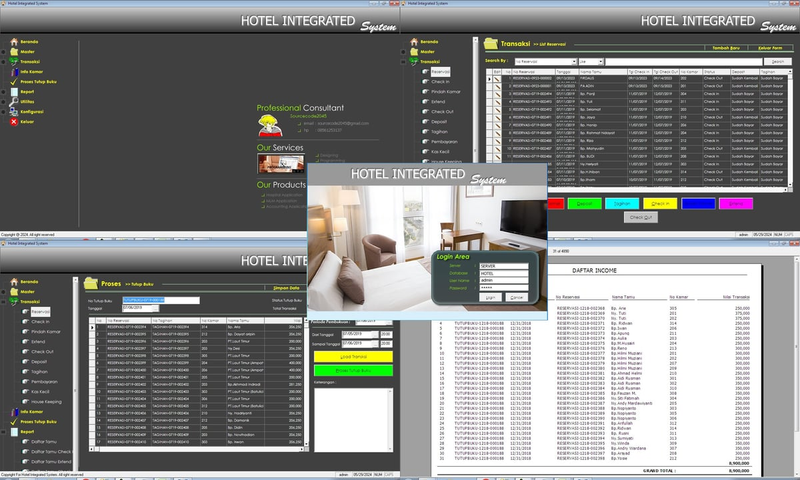Click pencil edit icon on reservation row 4

tap(497, 102)
